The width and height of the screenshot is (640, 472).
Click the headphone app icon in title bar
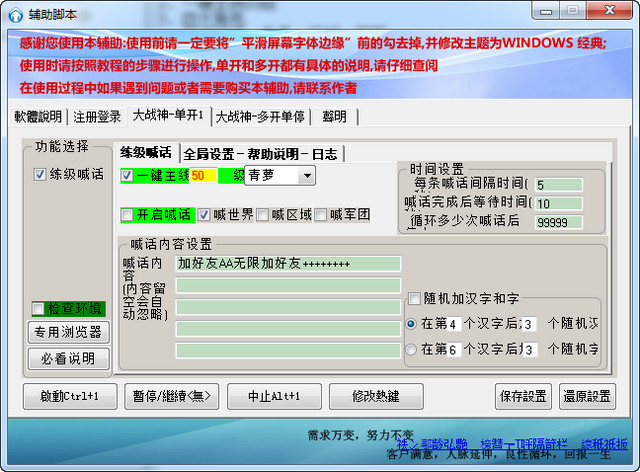click(16, 15)
